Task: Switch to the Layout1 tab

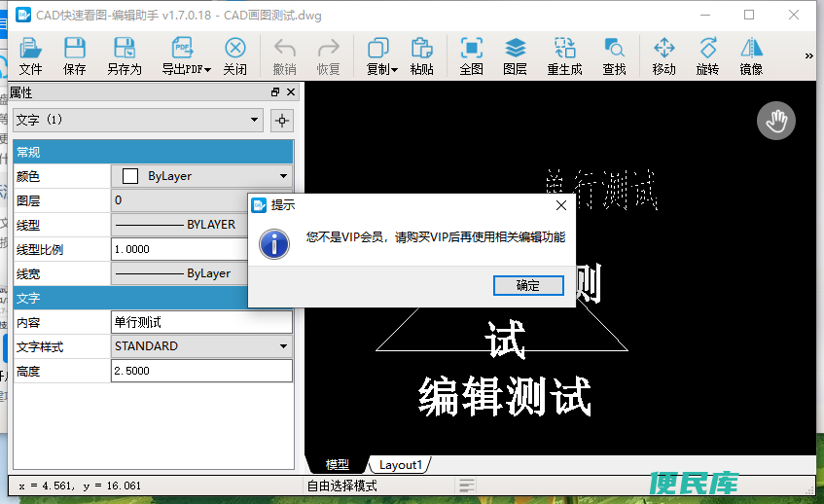Action: click(401, 464)
